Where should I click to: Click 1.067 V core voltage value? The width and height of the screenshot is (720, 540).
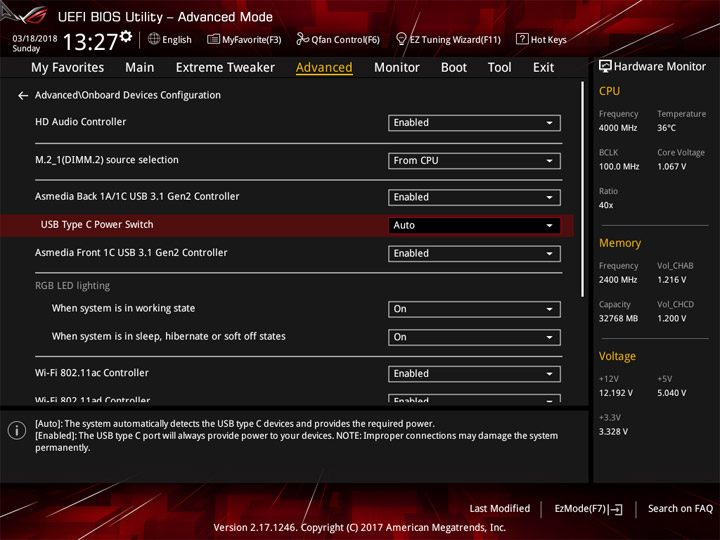pos(671,167)
